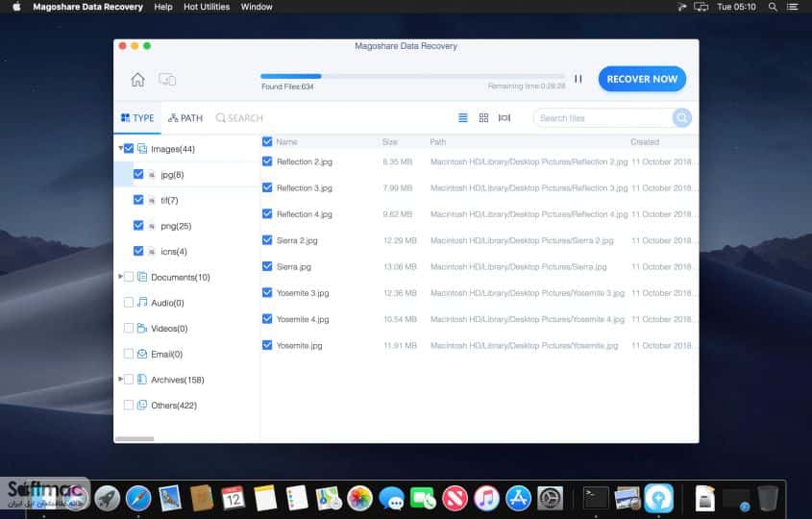
Task: Select the Yosemite 4.jpg file name
Action: (x=303, y=319)
